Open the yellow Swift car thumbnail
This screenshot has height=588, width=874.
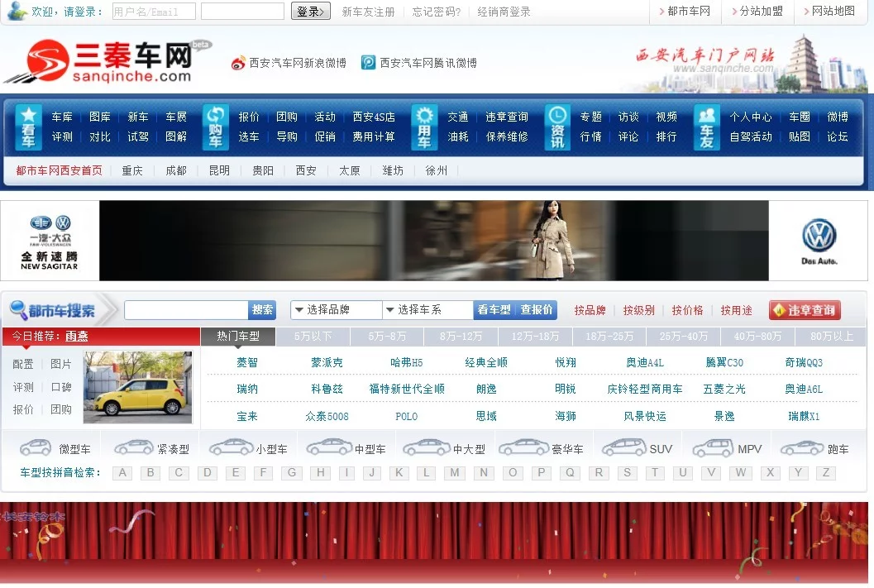tap(138, 387)
